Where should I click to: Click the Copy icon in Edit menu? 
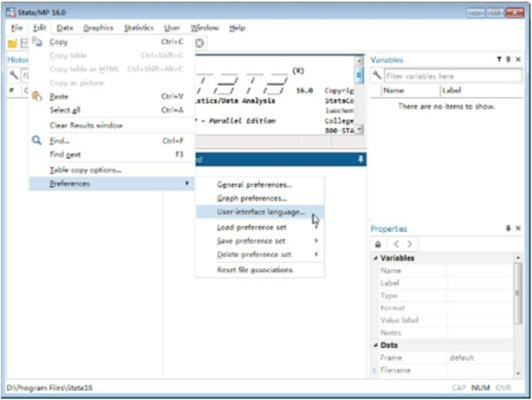click(37, 42)
